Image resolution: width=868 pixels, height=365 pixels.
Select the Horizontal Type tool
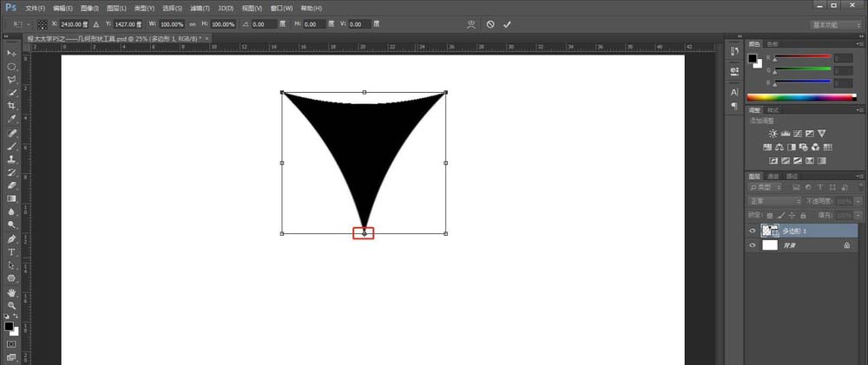(x=12, y=251)
